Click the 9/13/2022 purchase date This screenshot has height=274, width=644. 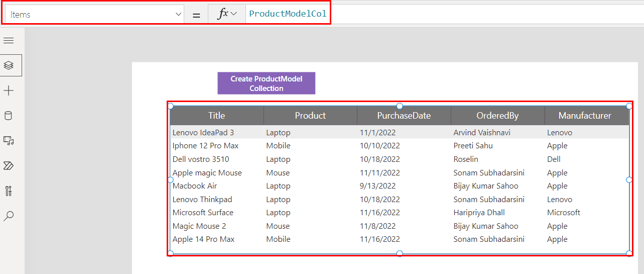[x=378, y=186]
